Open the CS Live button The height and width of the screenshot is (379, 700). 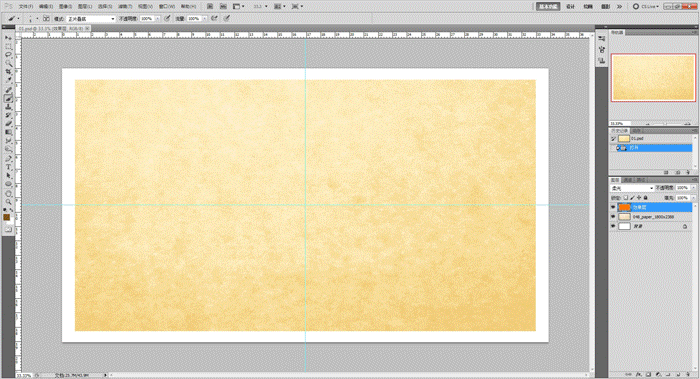(x=646, y=7)
